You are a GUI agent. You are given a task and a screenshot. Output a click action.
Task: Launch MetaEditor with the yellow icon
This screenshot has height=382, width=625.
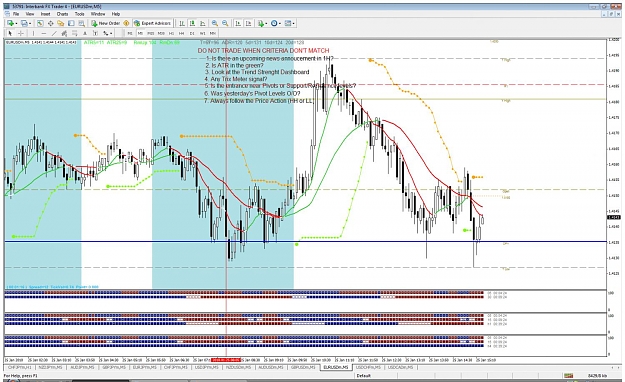click(x=126, y=24)
